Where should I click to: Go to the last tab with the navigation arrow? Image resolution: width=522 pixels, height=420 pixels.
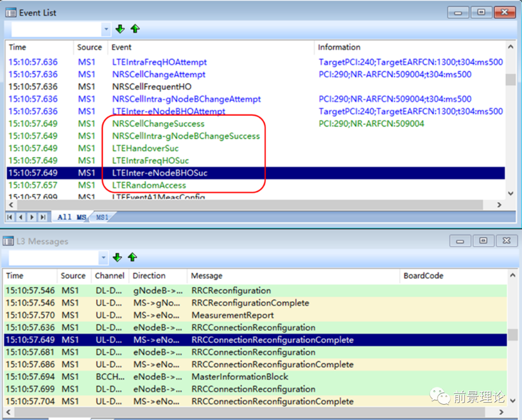pyautogui.click(x=43, y=217)
